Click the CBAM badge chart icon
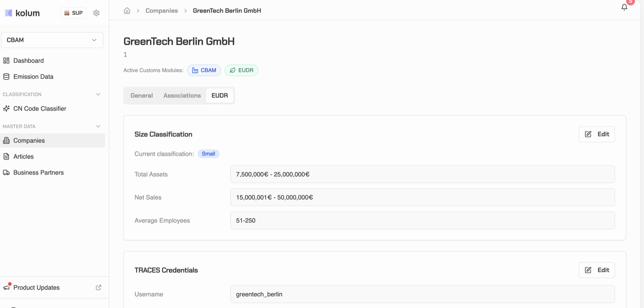644x308 pixels. tap(195, 70)
